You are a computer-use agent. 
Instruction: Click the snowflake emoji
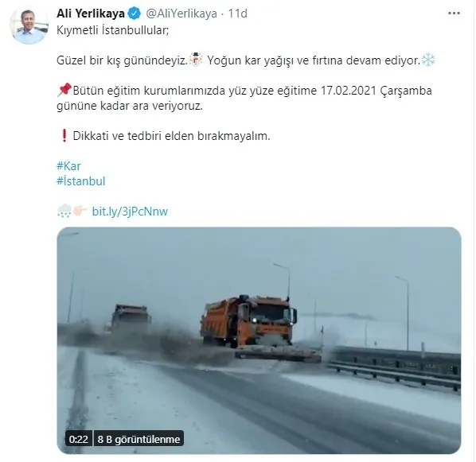[x=428, y=60]
